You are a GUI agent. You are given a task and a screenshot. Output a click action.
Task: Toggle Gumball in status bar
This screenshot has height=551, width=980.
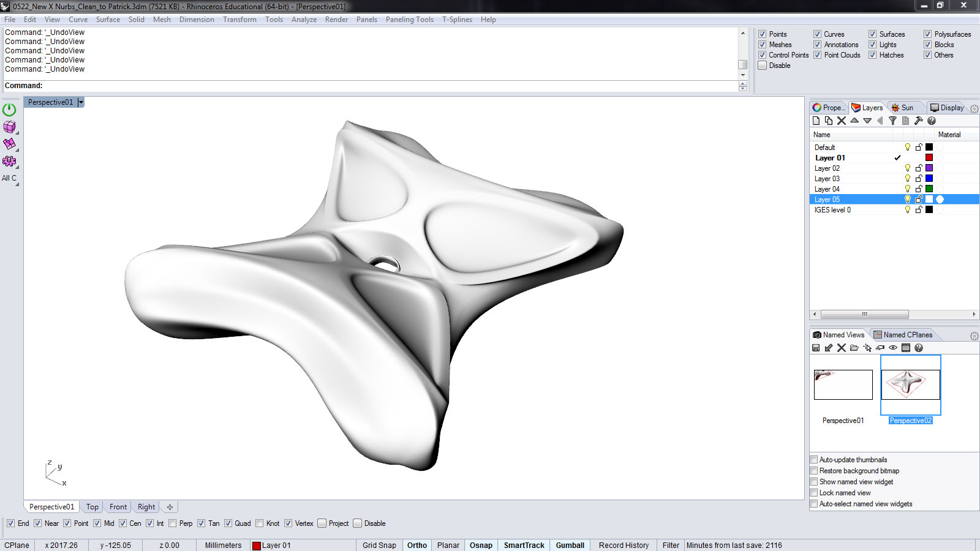coord(570,545)
